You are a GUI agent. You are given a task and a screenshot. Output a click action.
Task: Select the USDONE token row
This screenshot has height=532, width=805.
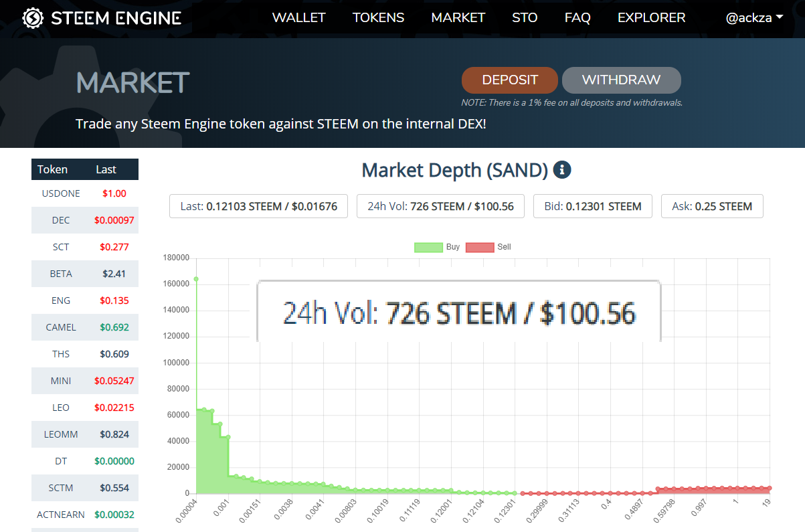click(x=85, y=193)
